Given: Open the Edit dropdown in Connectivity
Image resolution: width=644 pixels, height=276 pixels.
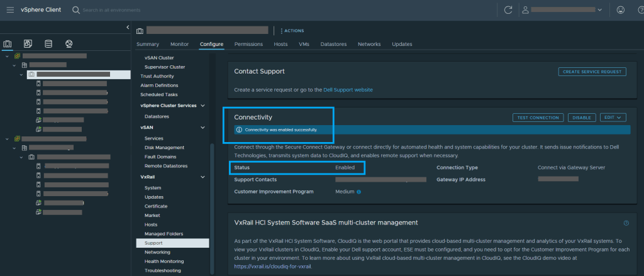Looking at the screenshot, I should (x=613, y=118).
